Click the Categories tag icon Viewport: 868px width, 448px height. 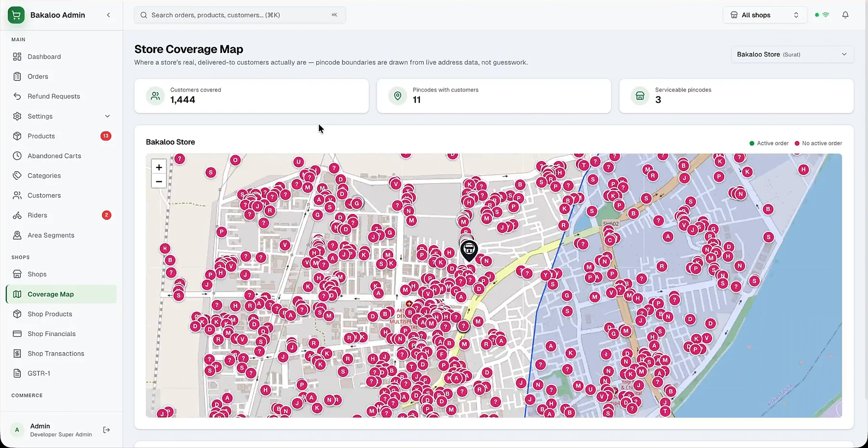[17, 176]
